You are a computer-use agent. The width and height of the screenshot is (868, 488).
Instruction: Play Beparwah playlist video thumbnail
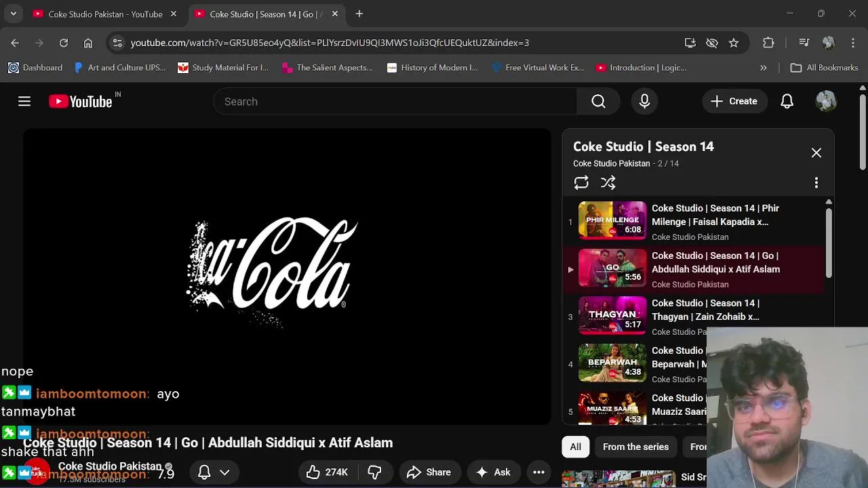click(x=612, y=363)
